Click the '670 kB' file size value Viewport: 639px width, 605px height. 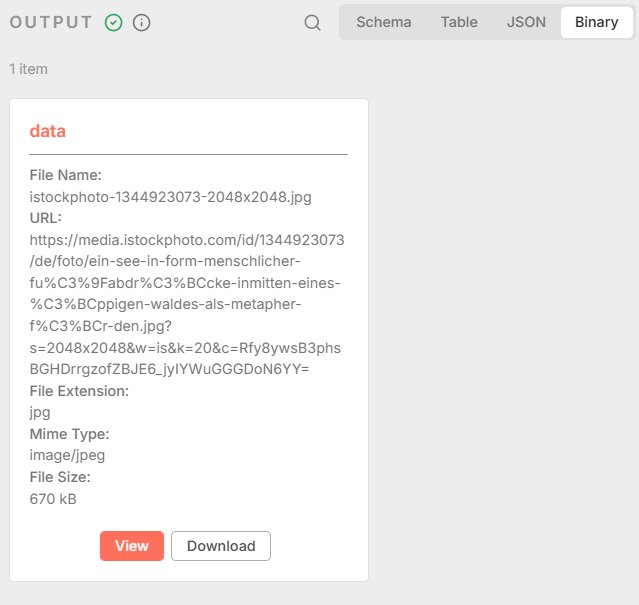53,498
